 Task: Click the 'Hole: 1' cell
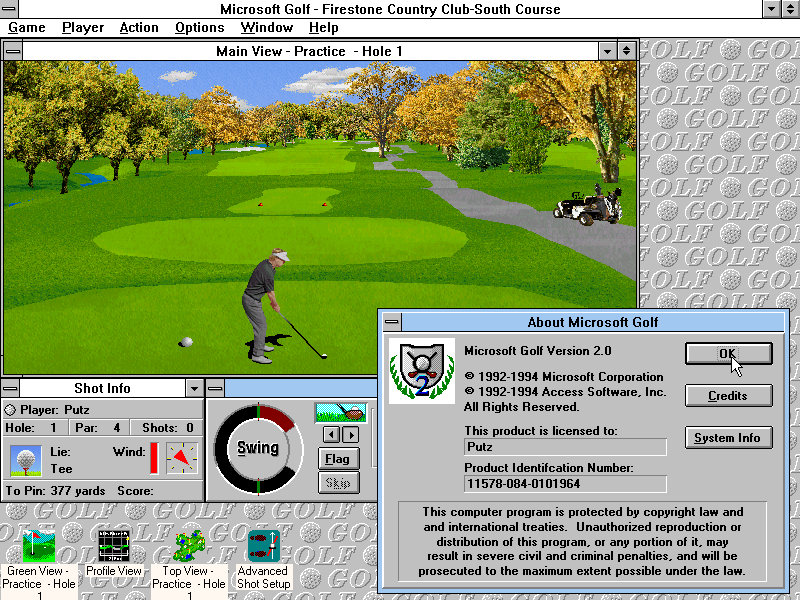34,428
